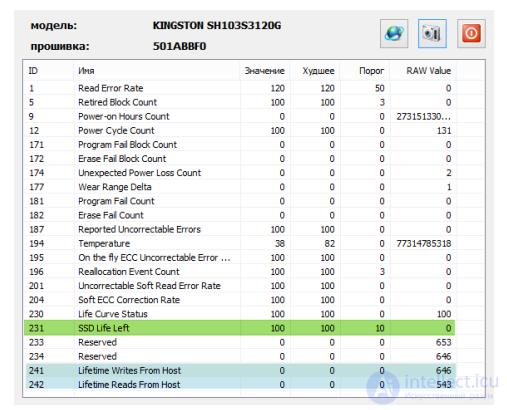507x410 pixels.
Task: Select the SSD Life Left row
Action: coord(239,328)
